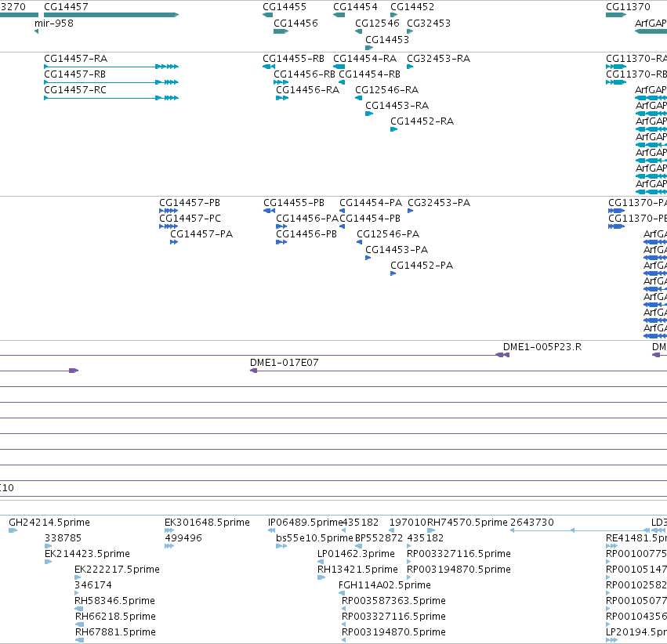Select the 346174 feature label
The width and height of the screenshot is (667, 644).
point(93,585)
